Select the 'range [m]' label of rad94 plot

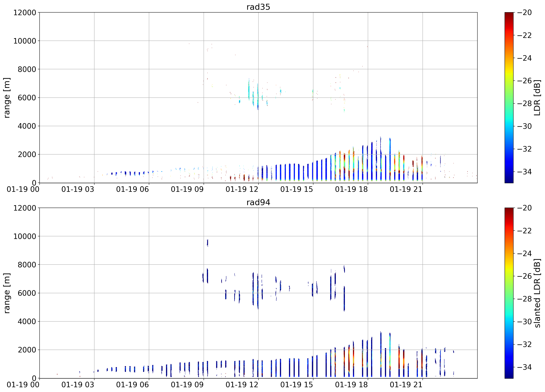point(7,293)
